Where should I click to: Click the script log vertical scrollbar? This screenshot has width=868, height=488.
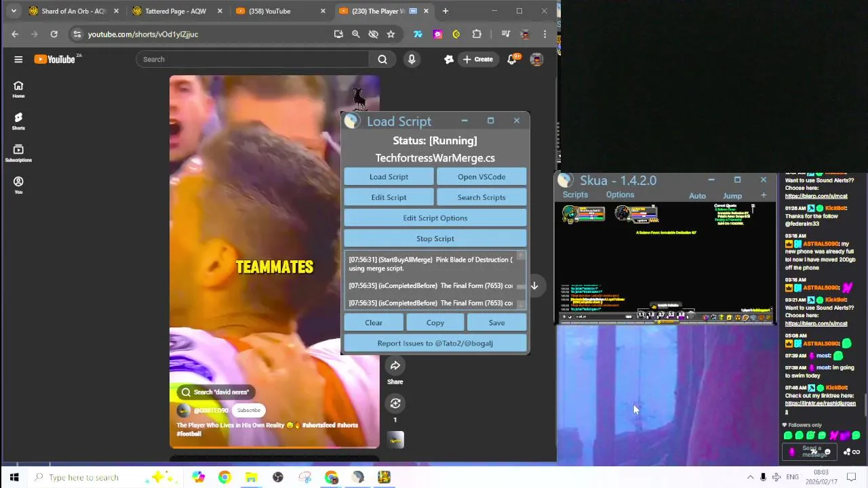[521, 281]
